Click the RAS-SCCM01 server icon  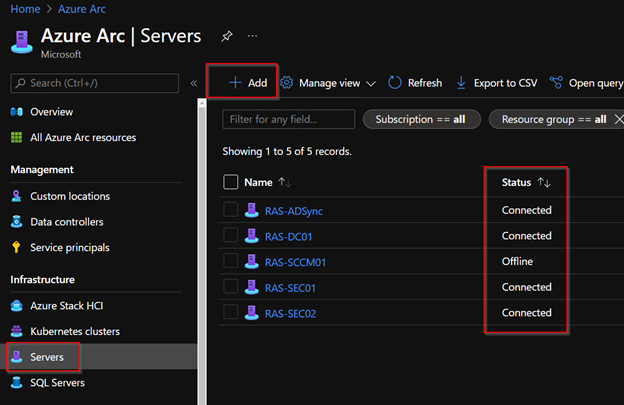251,261
